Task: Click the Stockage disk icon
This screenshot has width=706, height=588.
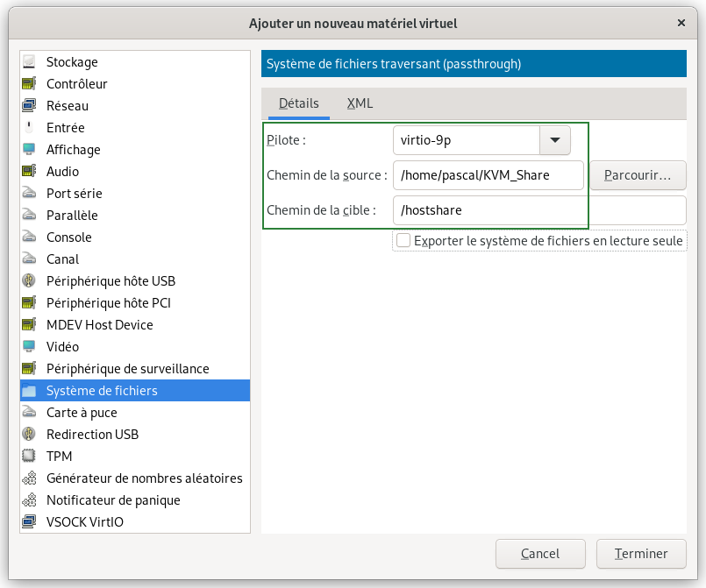Action: (x=29, y=61)
